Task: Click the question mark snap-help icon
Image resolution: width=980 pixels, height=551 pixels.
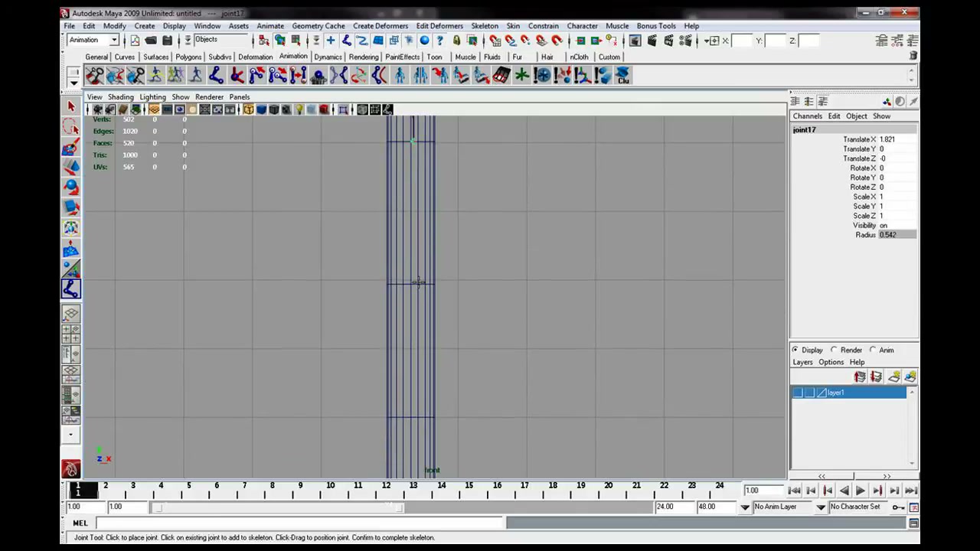Action: pyautogui.click(x=439, y=41)
